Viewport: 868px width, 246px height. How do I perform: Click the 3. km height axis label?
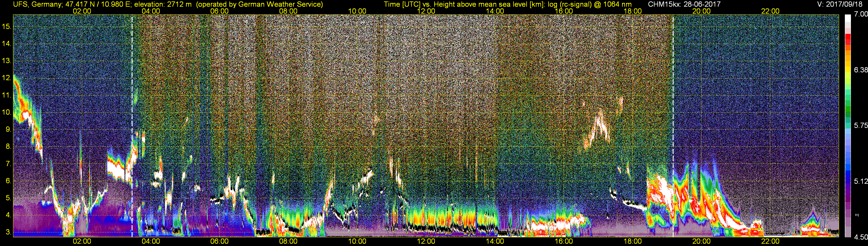click(x=8, y=232)
